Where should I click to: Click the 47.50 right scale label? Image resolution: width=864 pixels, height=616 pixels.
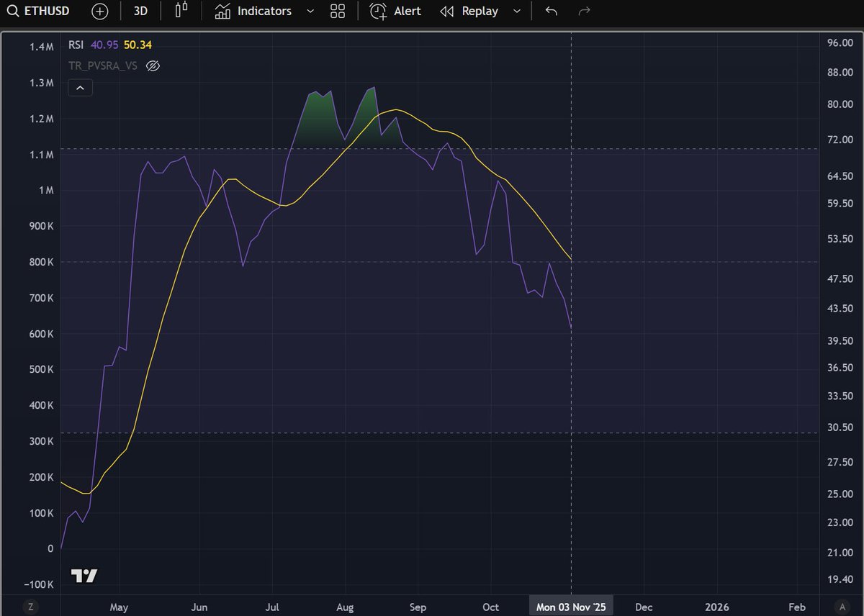tap(840, 278)
